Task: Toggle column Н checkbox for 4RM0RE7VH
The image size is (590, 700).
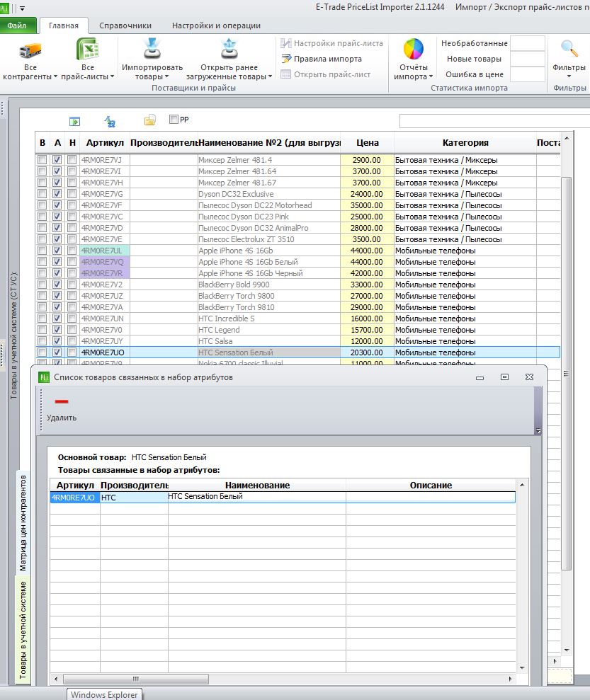Action: tap(72, 182)
